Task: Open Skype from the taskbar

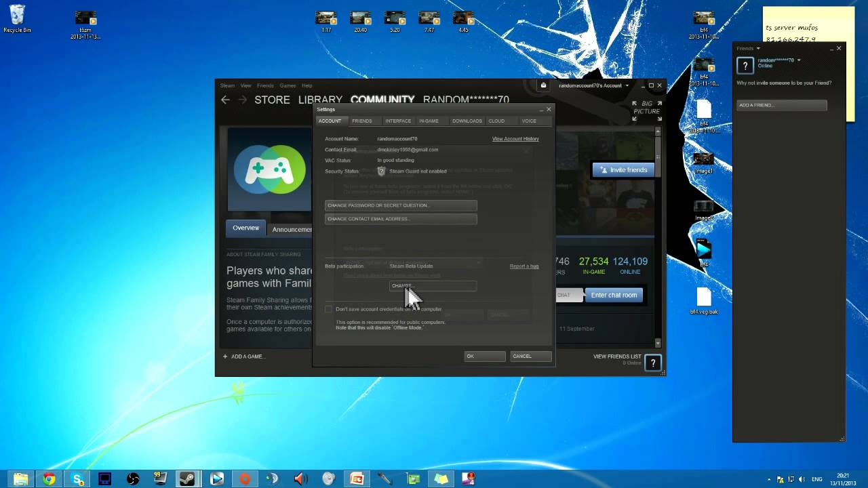Action: [x=77, y=479]
